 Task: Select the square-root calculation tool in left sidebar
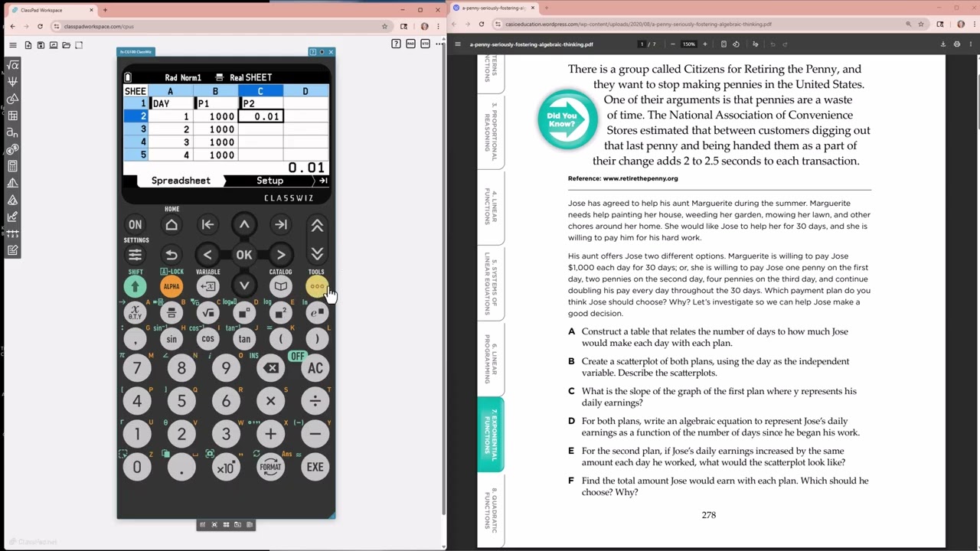[12, 65]
